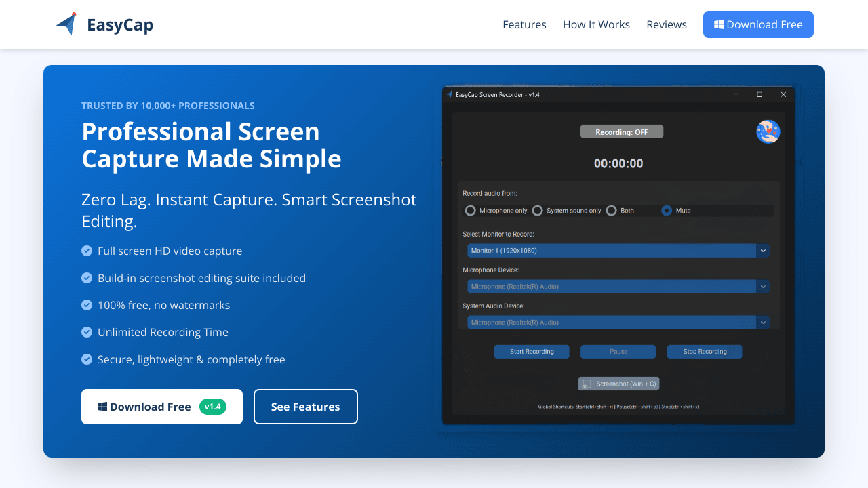
Task: Click checkmark icon beside Full screen HD video capture
Action: pos(87,251)
